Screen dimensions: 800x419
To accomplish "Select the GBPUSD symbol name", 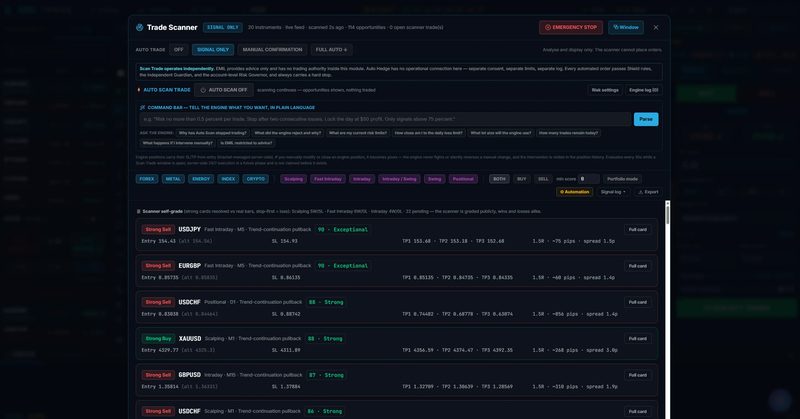I will (x=190, y=375).
